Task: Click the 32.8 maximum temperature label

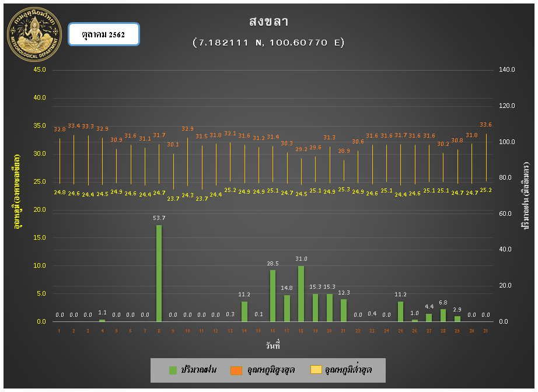Action: click(x=60, y=129)
